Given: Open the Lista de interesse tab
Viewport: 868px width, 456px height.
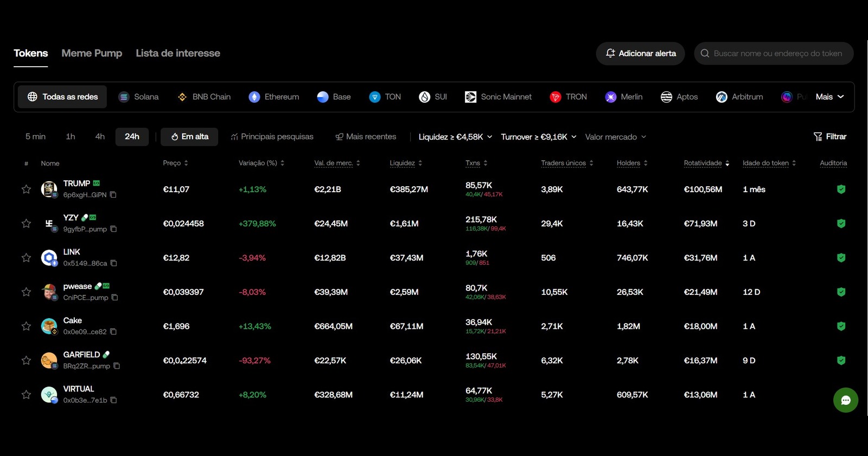Looking at the screenshot, I should tap(178, 53).
